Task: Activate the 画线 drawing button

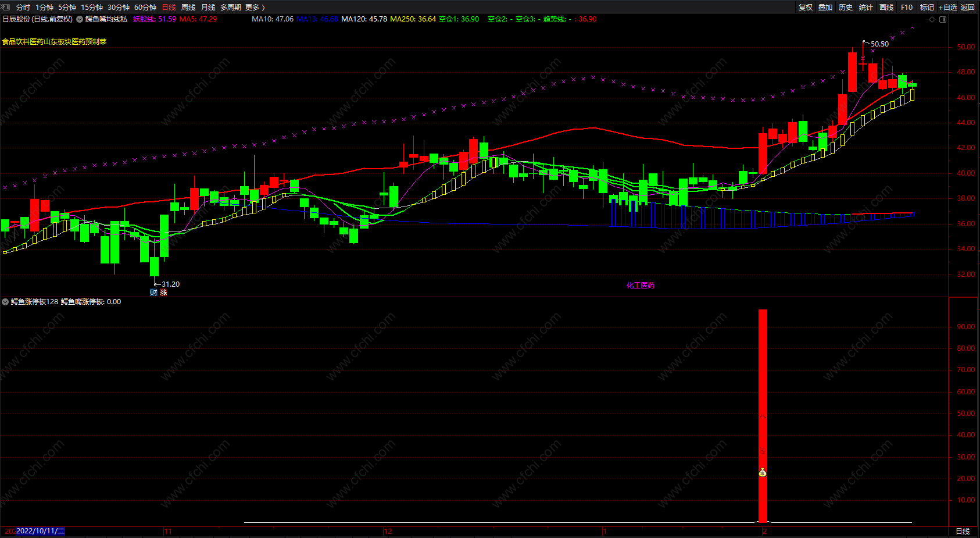Action: point(886,8)
